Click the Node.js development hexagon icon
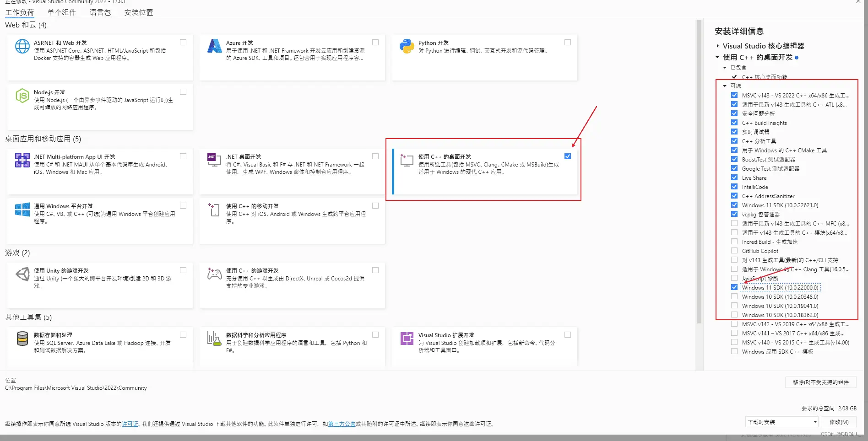Image resolution: width=868 pixels, height=441 pixels. tap(22, 96)
